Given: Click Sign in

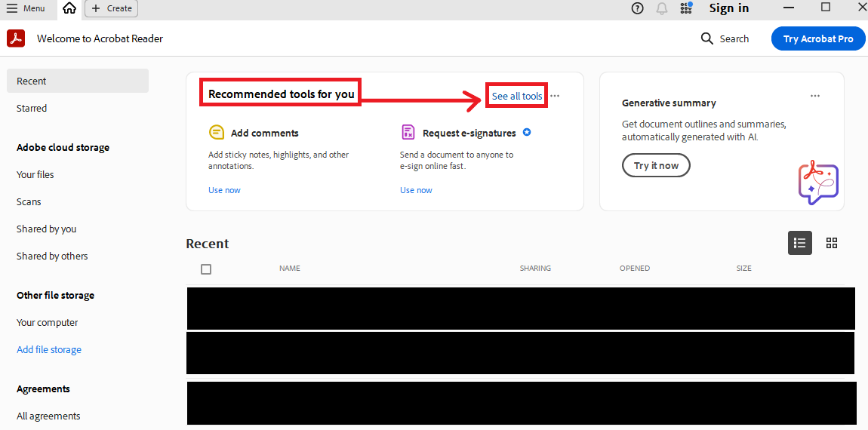Looking at the screenshot, I should click(x=729, y=8).
